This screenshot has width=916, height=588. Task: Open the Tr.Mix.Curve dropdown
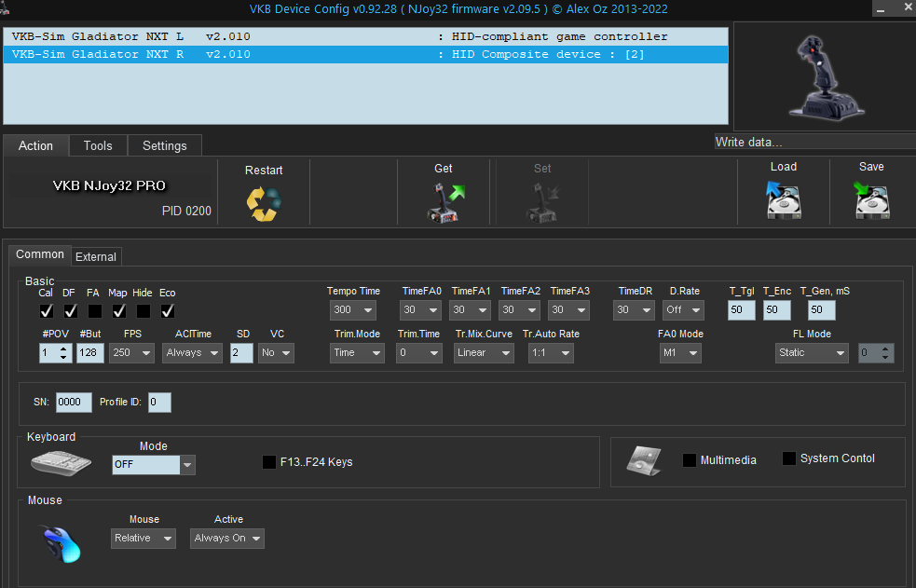484,352
